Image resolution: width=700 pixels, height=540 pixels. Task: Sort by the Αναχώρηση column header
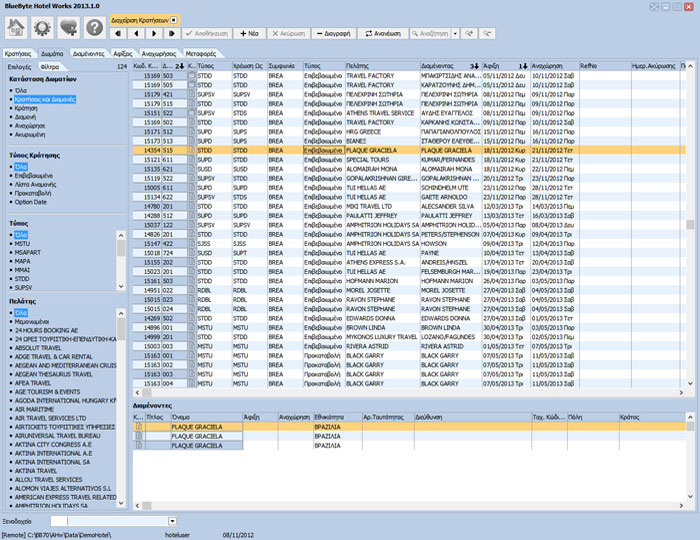click(x=554, y=66)
